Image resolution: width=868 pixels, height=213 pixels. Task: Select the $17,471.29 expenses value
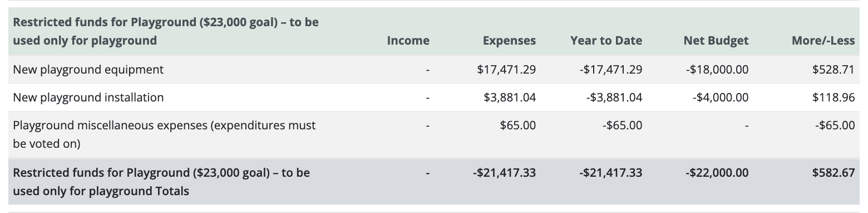pos(506,70)
